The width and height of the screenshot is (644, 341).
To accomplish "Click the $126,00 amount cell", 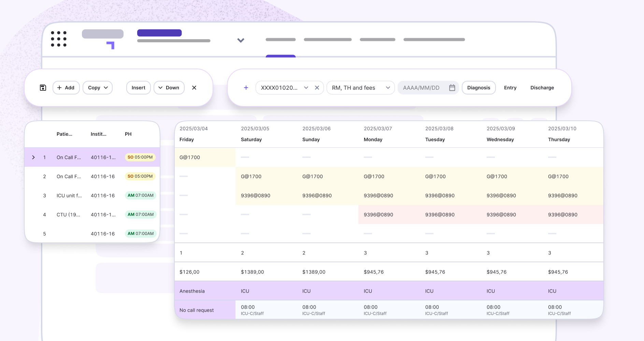I will (x=205, y=272).
